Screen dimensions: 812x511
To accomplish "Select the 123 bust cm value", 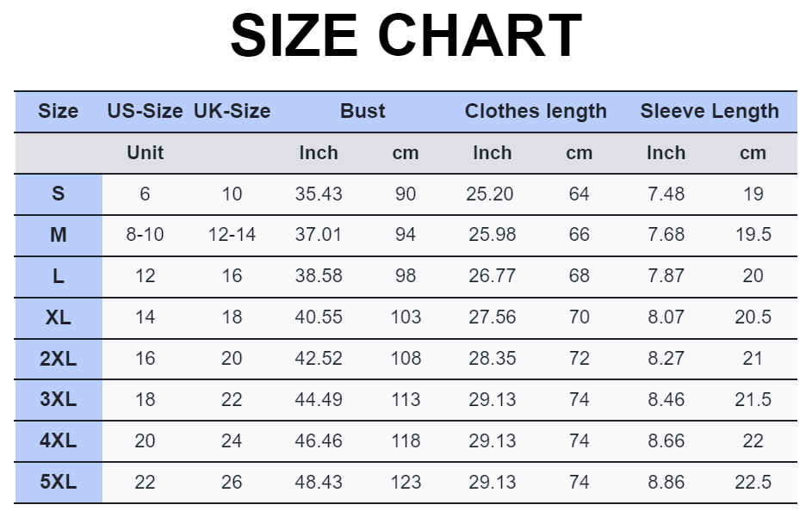I will tap(406, 482).
